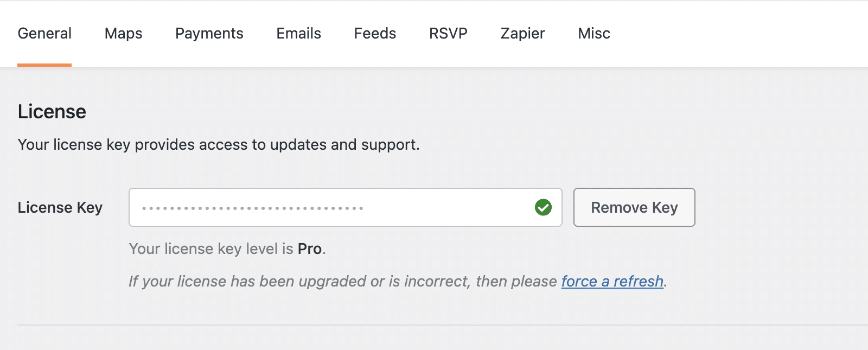Select the License heading
The width and height of the screenshot is (868, 350).
(x=52, y=111)
